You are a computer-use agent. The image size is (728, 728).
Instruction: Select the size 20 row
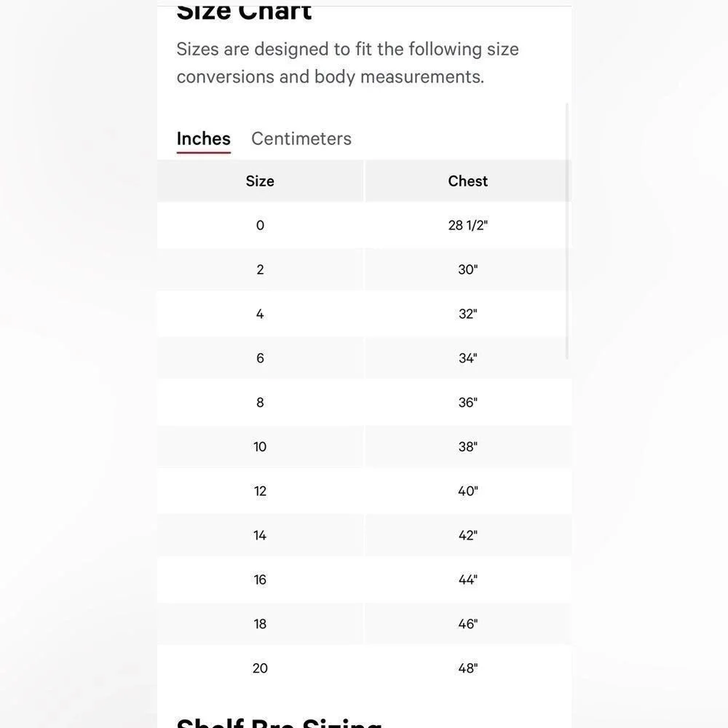click(x=365, y=668)
